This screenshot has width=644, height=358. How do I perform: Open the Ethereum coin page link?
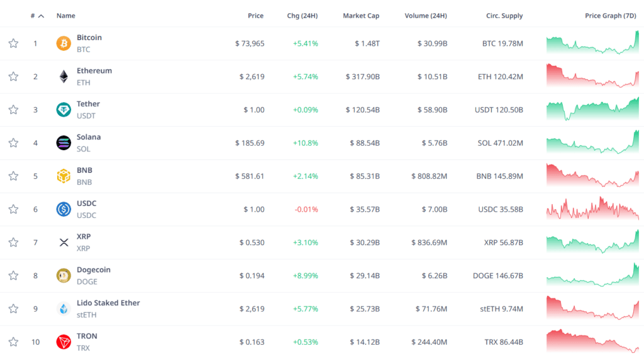94,71
